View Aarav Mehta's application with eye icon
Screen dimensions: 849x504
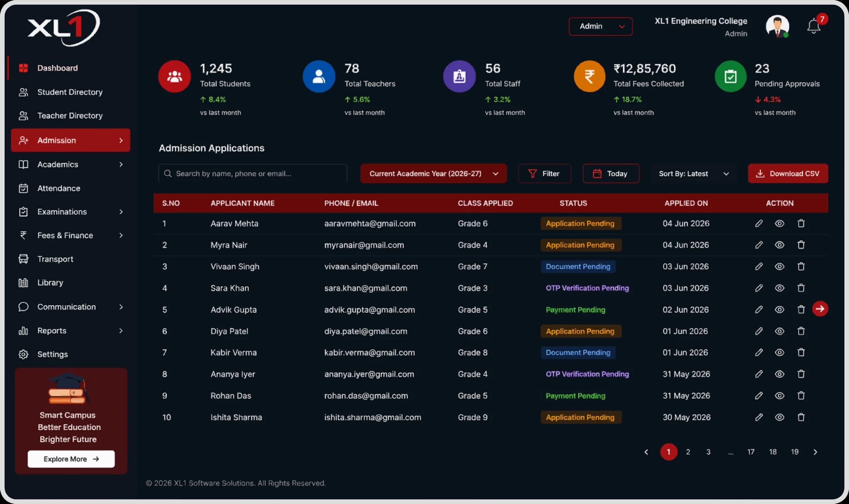point(780,223)
